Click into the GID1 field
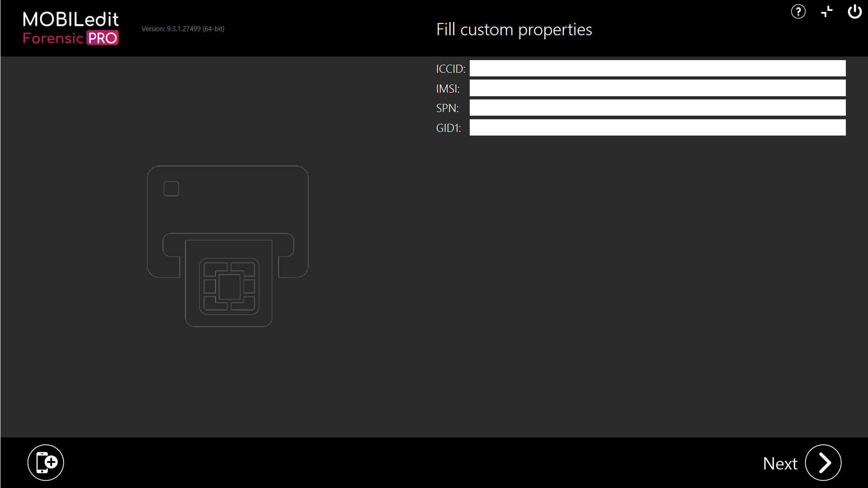The width and height of the screenshot is (868, 488). coord(657,127)
